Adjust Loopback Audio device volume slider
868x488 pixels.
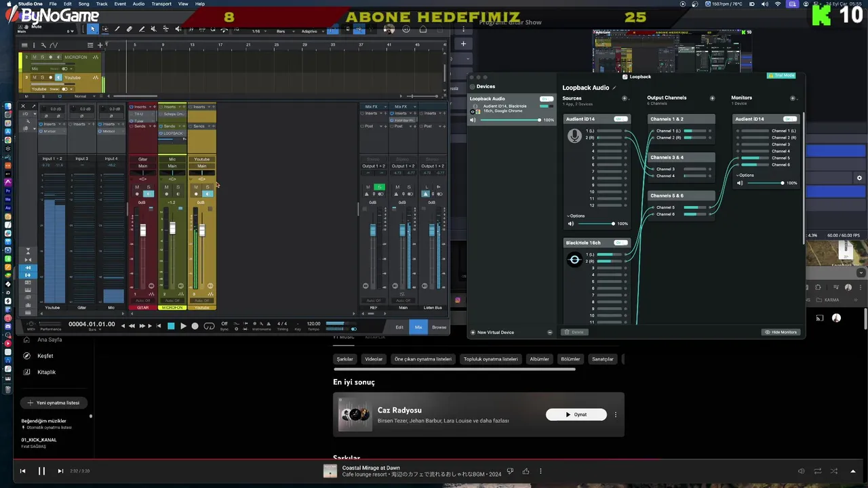(x=510, y=120)
